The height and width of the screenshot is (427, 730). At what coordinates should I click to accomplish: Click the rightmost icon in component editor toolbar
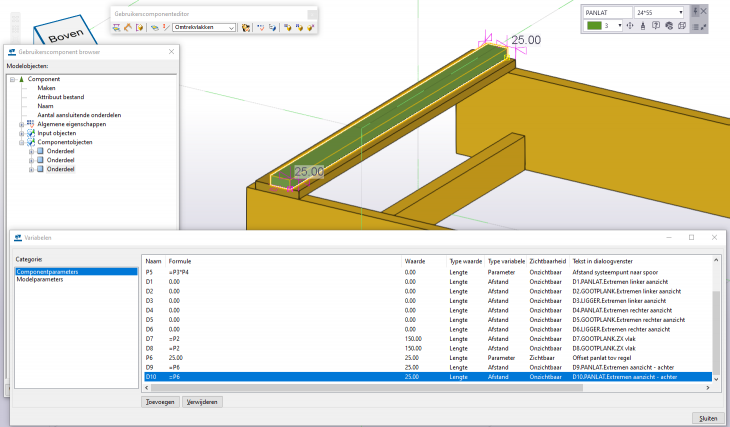click(x=311, y=28)
